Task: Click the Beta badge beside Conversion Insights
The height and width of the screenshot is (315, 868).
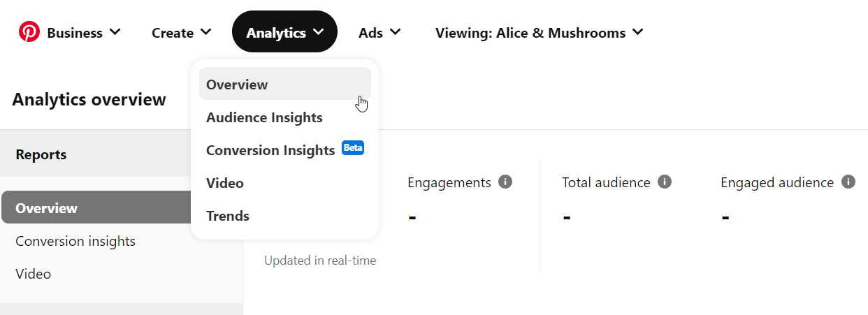Action: click(353, 148)
